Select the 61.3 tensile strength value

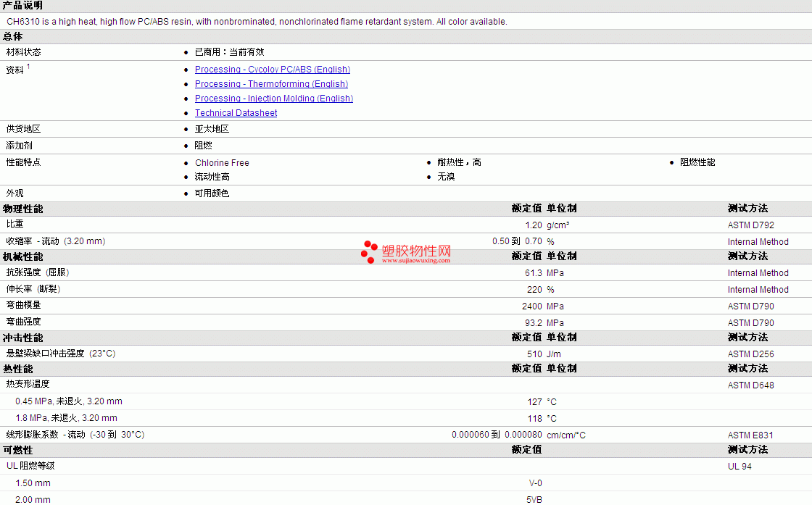click(x=534, y=272)
